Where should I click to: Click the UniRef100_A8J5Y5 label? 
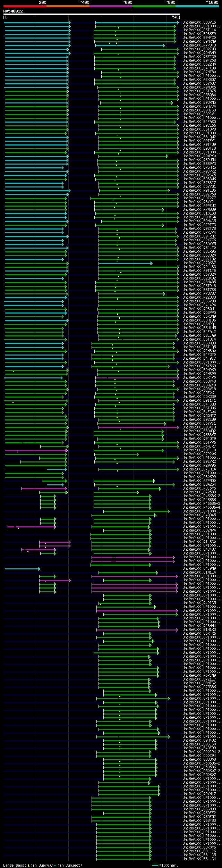click(199, 488)
